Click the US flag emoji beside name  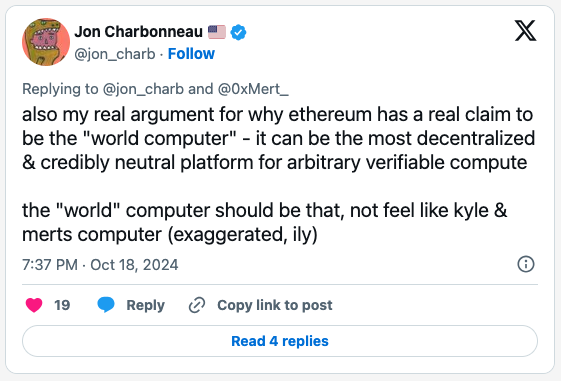(217, 32)
